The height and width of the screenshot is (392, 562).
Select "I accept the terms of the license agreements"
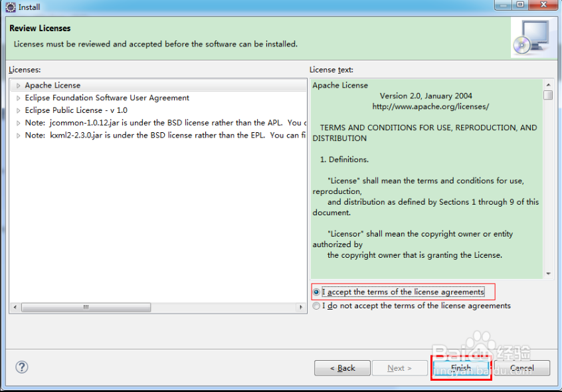[x=317, y=292]
